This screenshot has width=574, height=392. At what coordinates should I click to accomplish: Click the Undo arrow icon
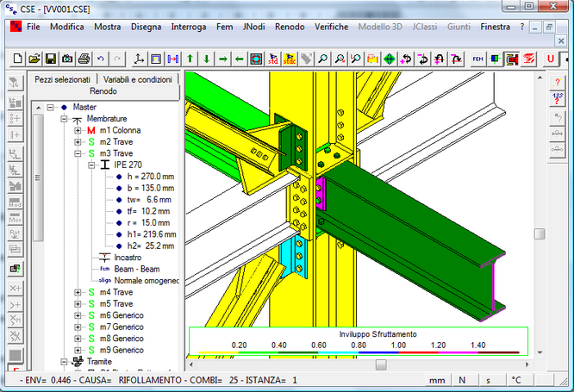101,59
